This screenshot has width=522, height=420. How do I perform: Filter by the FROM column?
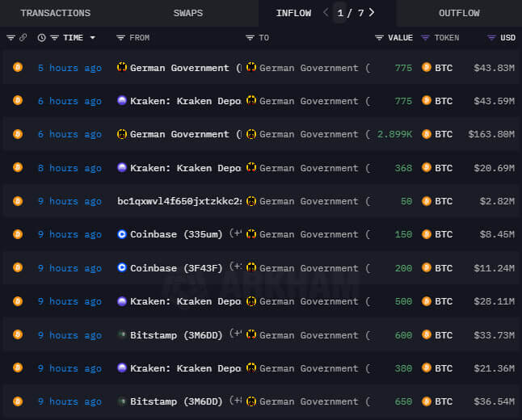click(120, 38)
